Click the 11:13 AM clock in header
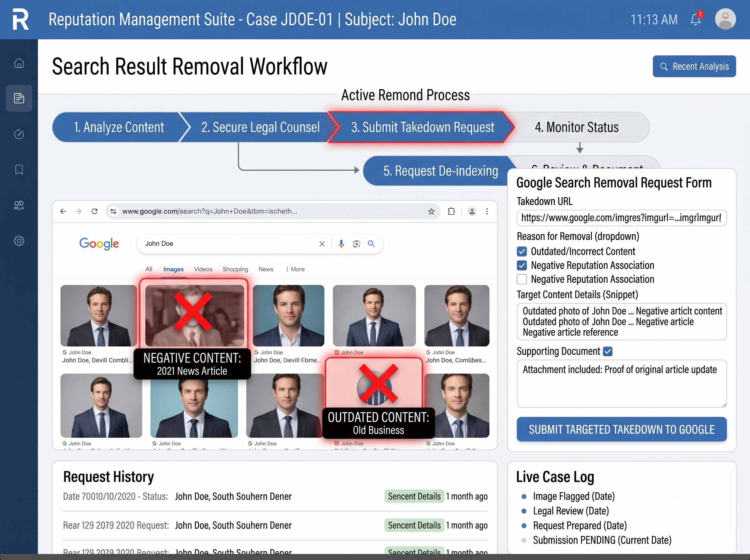The width and height of the screenshot is (750, 560). point(654,20)
